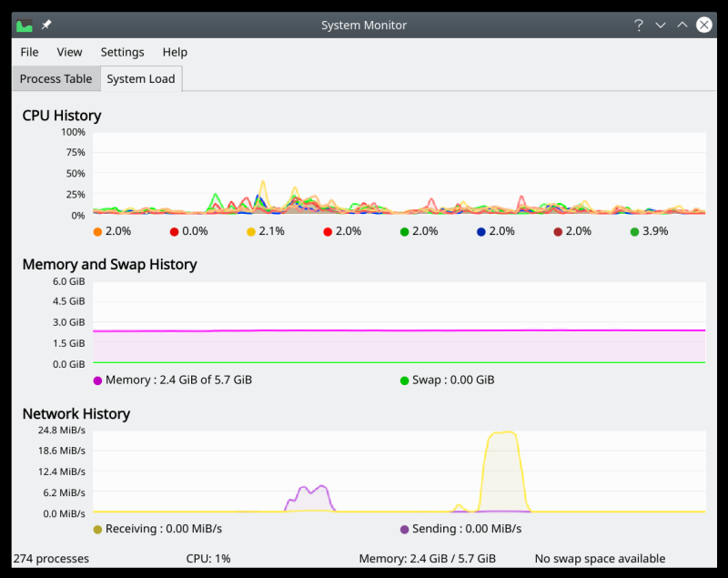The image size is (728, 578).
Task: Click the orange CPU legend dot
Action: click(x=97, y=231)
